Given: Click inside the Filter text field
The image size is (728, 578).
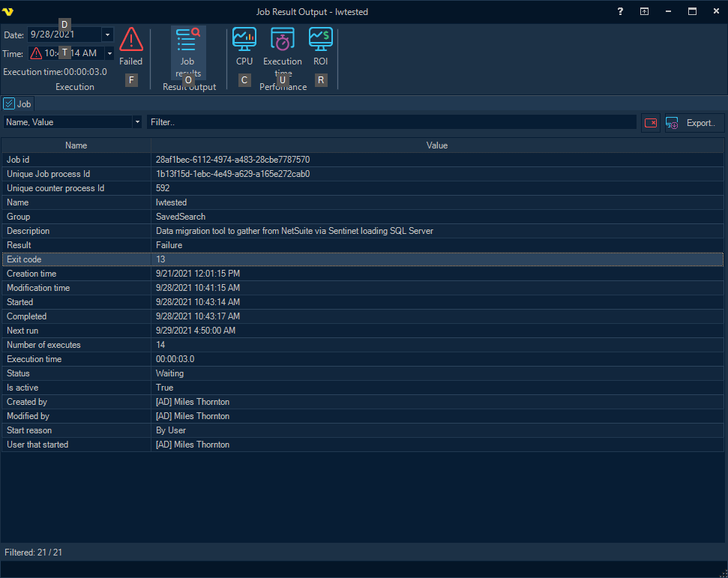Looking at the screenshot, I should pyautogui.click(x=390, y=122).
